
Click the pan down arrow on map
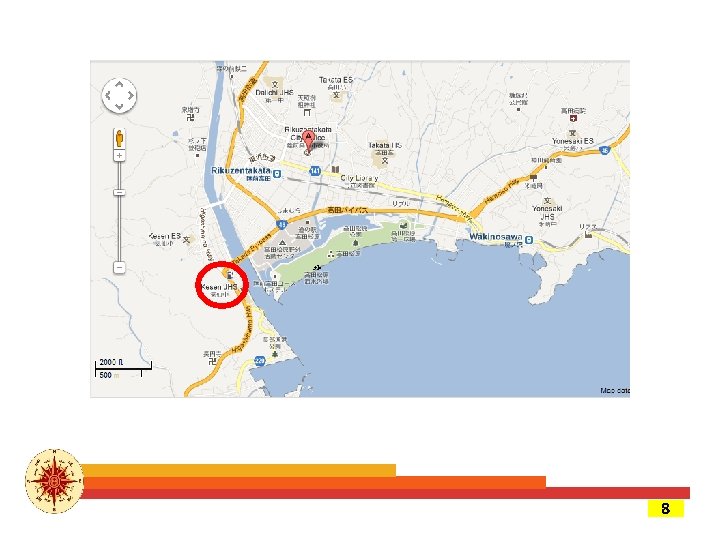tap(119, 107)
